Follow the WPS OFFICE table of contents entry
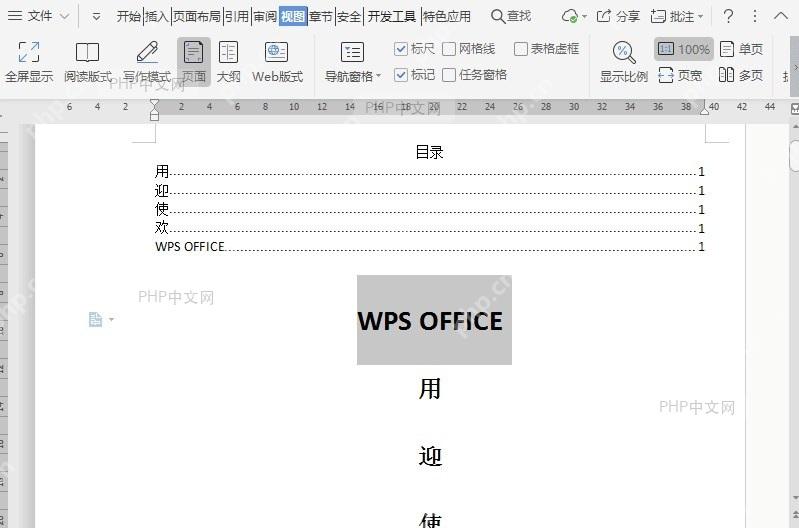 (430, 247)
